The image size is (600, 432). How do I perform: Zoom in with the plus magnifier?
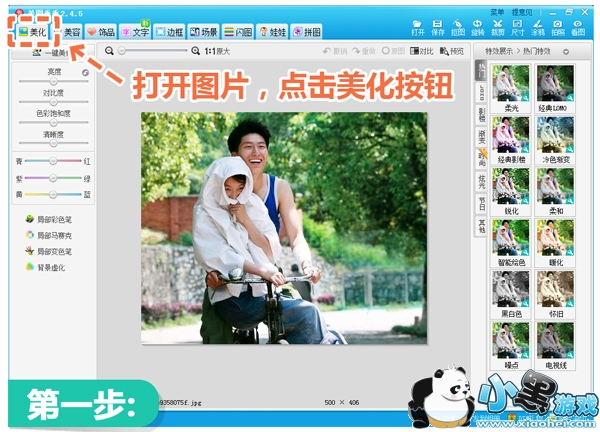coord(195,51)
